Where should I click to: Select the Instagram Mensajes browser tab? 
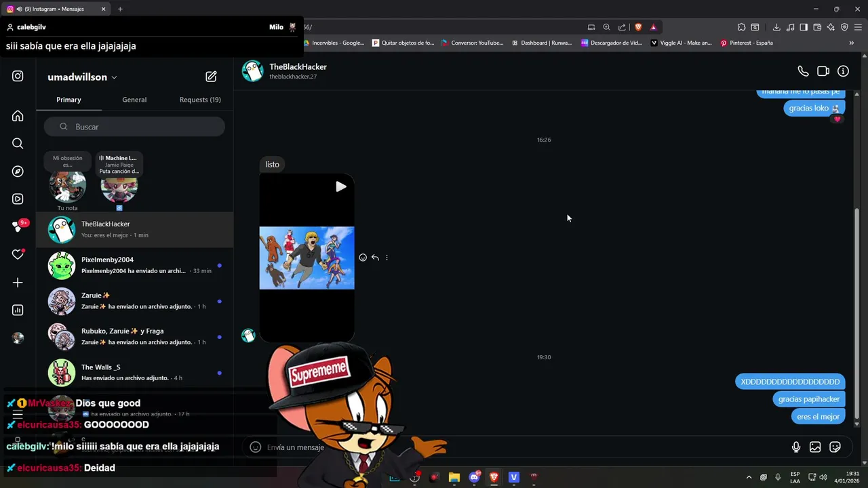54,9
